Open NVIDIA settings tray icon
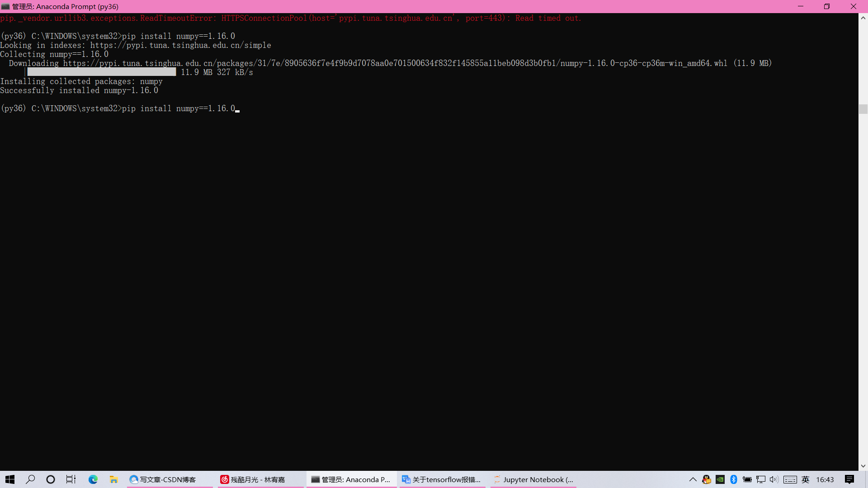Screen dimensions: 868x488 click(720, 479)
